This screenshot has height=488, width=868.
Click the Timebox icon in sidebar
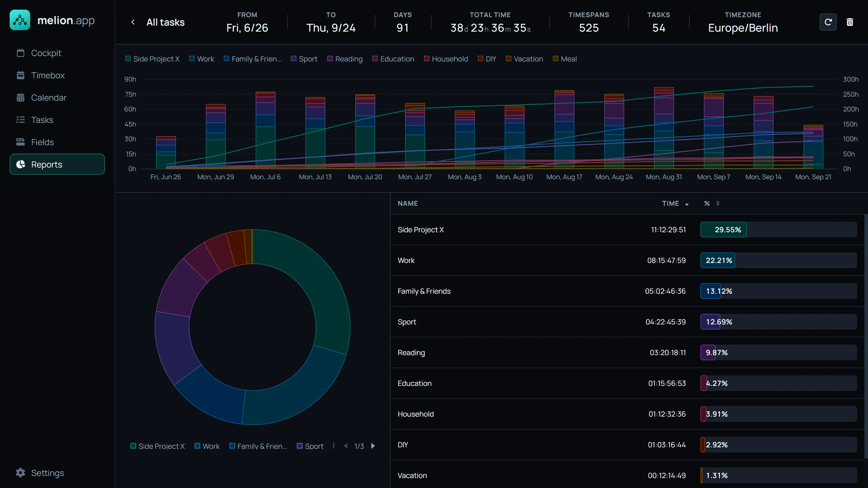(20, 75)
